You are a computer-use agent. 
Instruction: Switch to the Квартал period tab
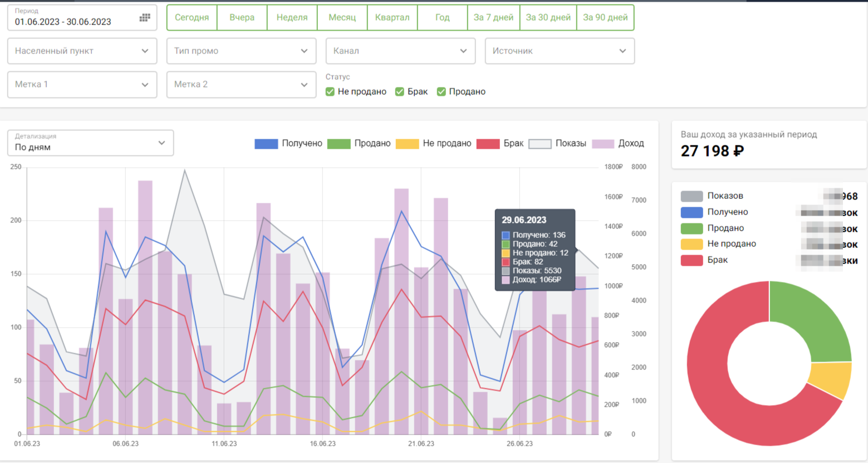tap(392, 18)
